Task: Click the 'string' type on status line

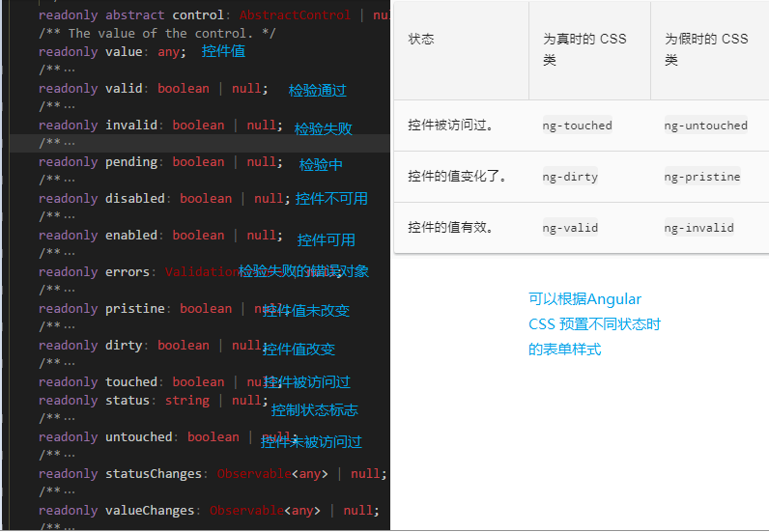Action: click(x=186, y=401)
